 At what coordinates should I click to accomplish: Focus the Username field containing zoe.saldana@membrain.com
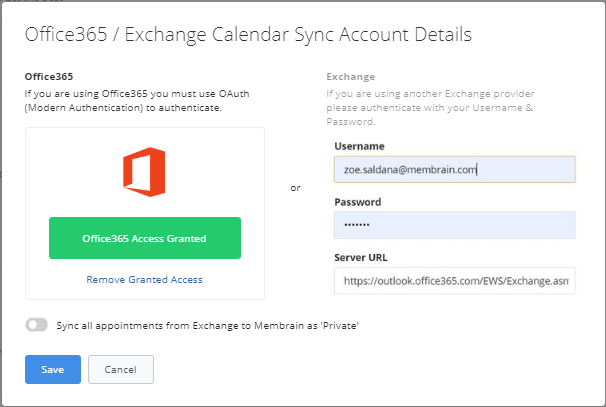(x=454, y=169)
